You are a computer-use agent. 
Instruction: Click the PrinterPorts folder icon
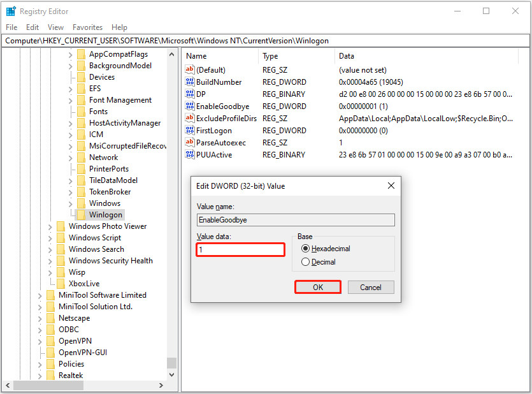pos(81,169)
